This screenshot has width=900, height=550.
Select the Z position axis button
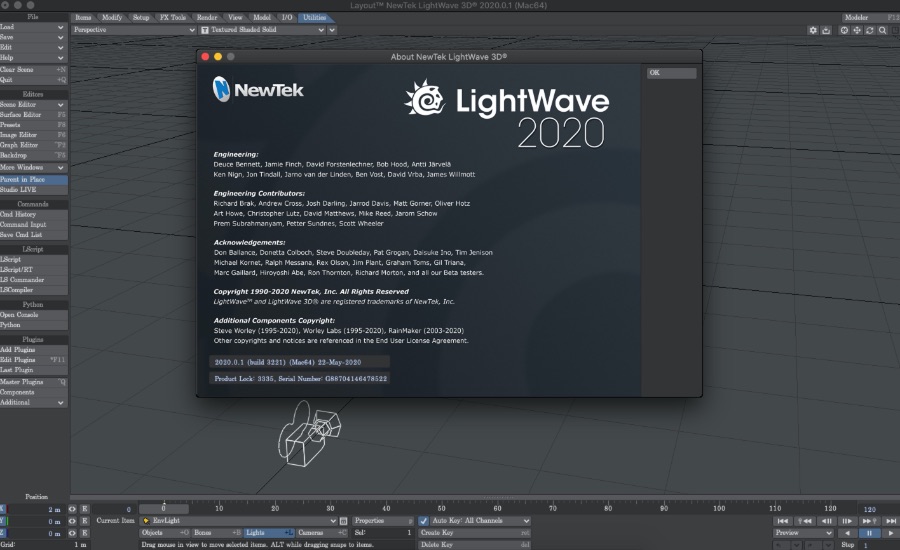point(3,533)
